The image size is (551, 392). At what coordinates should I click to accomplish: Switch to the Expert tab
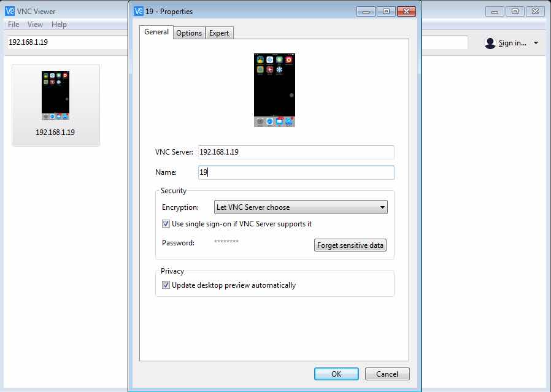click(x=219, y=33)
